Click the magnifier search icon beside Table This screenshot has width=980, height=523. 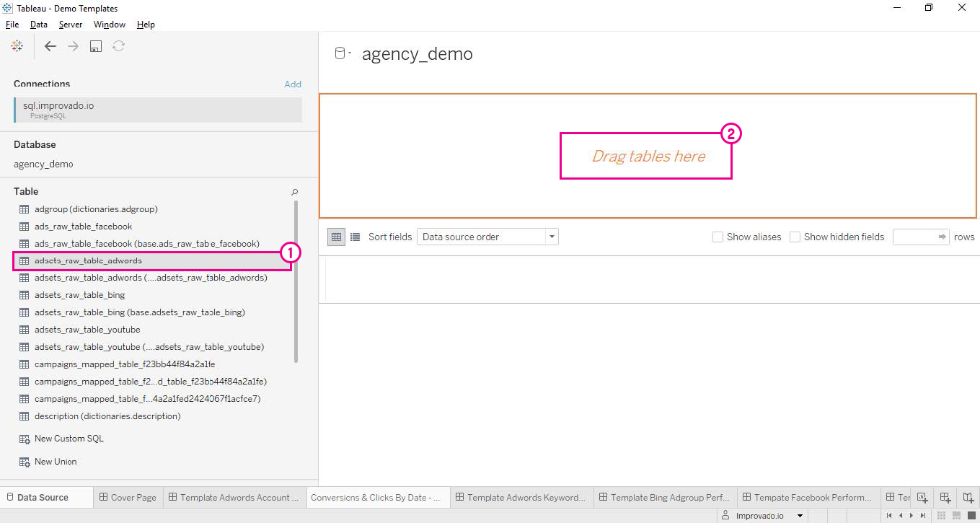(294, 192)
